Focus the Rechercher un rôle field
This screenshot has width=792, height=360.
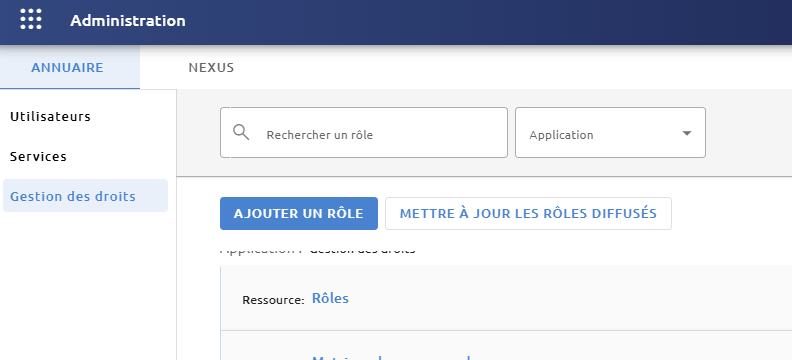[x=364, y=132]
